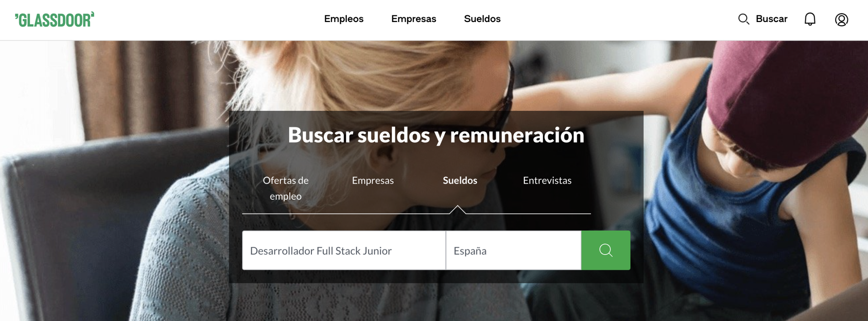Open the Glassdoor logo home link
The width and height of the screenshot is (868, 321).
pyautogui.click(x=55, y=20)
